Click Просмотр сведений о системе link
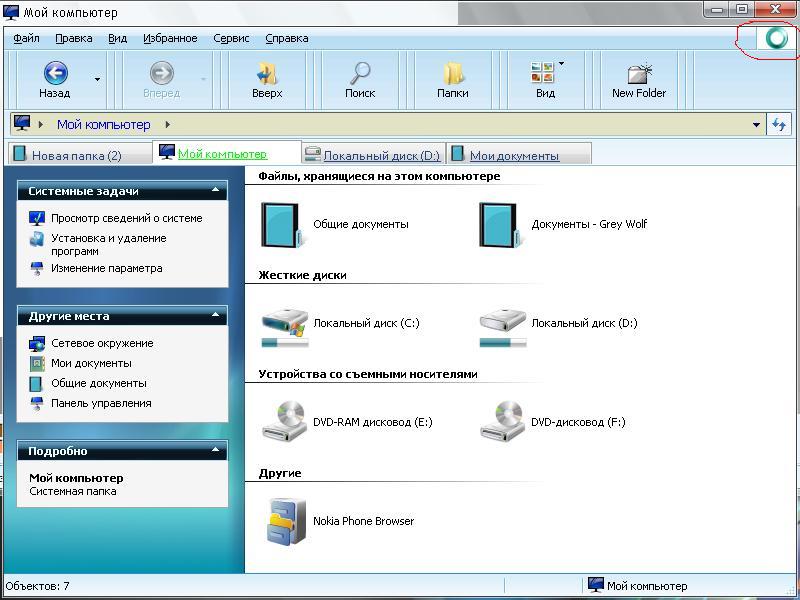Viewport: 800px width, 600px height. [126, 218]
